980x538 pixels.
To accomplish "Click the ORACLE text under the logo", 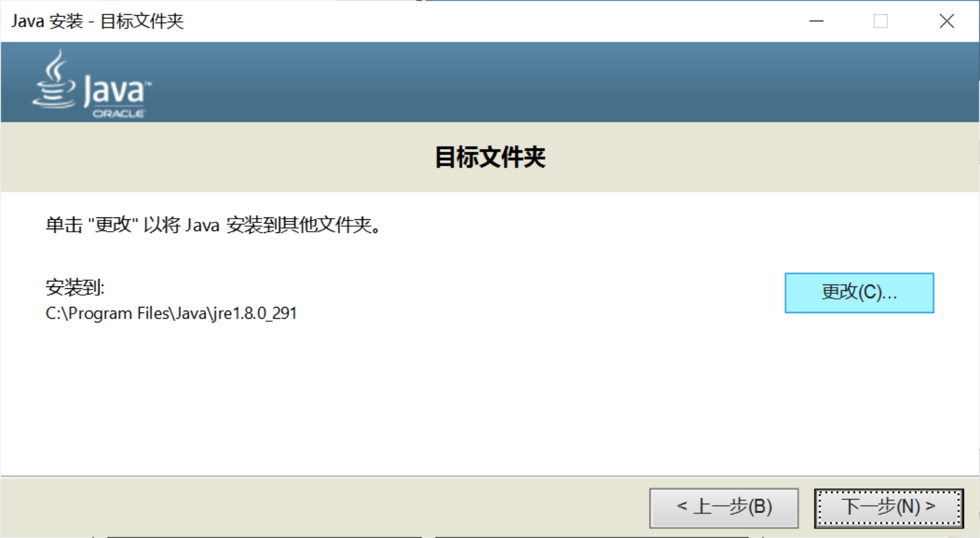I will (119, 114).
